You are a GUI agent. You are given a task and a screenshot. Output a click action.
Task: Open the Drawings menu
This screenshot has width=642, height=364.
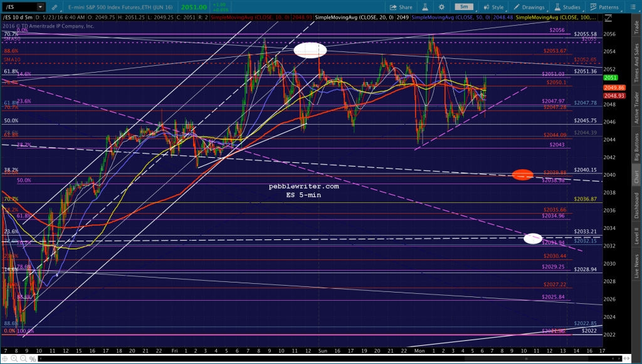tap(529, 7)
